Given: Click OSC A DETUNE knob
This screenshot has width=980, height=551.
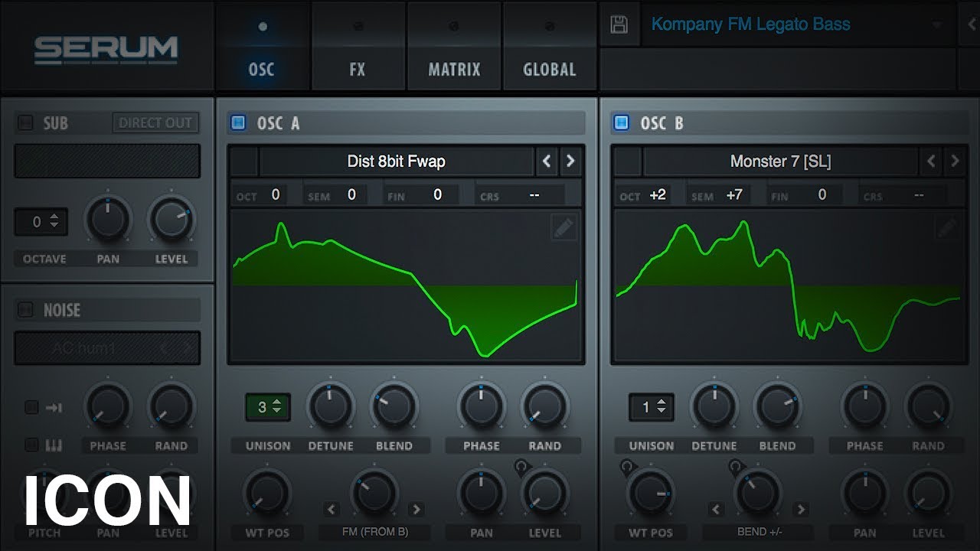Looking at the screenshot, I should point(331,407).
